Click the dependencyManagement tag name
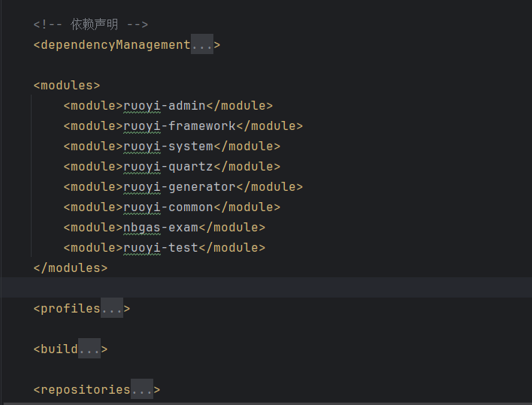The height and width of the screenshot is (405, 532). coord(116,45)
